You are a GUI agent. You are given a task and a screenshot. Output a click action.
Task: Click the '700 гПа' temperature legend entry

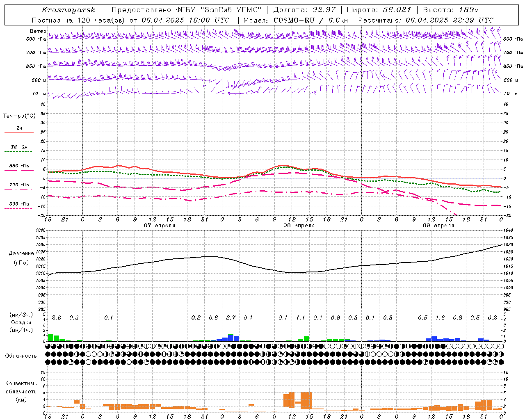(19, 185)
